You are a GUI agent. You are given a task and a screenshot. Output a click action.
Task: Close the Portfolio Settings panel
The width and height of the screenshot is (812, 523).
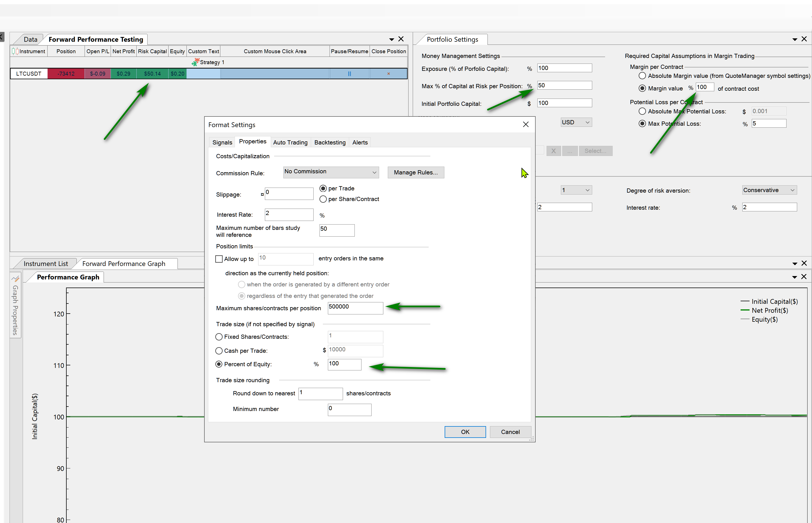click(x=804, y=39)
